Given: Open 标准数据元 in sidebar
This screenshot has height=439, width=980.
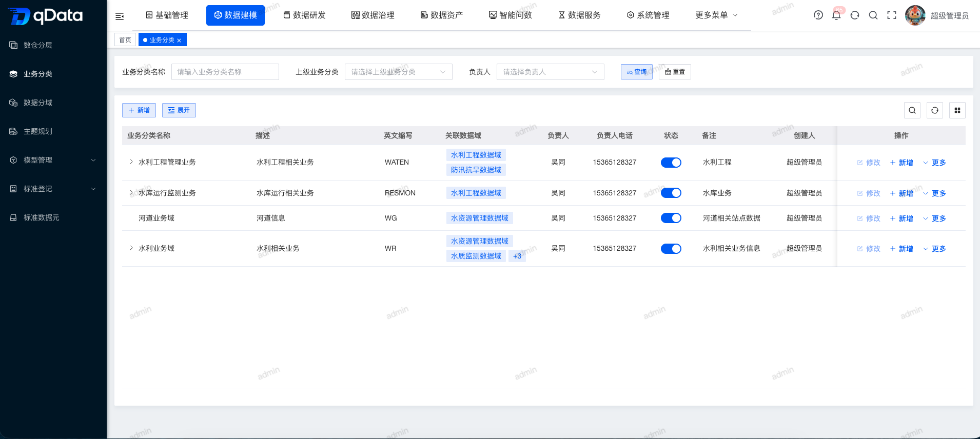Looking at the screenshot, I should tap(53, 217).
